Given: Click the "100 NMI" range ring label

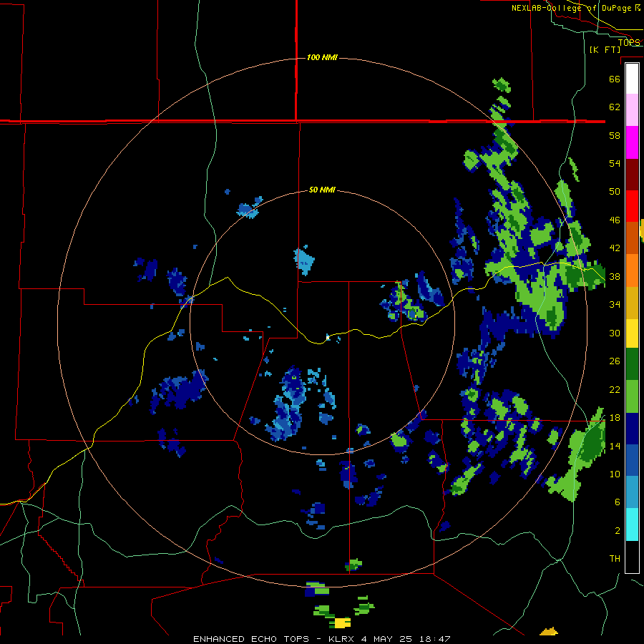Looking at the screenshot, I should 322,57.
